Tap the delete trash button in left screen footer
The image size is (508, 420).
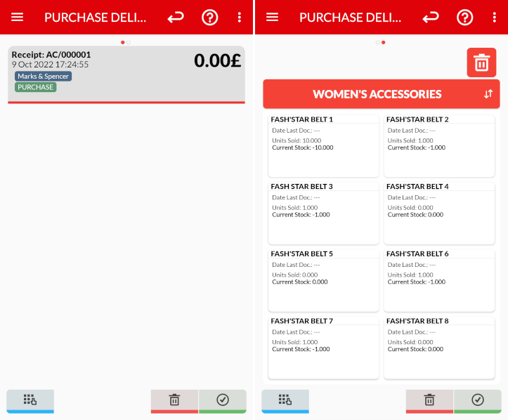(174, 400)
